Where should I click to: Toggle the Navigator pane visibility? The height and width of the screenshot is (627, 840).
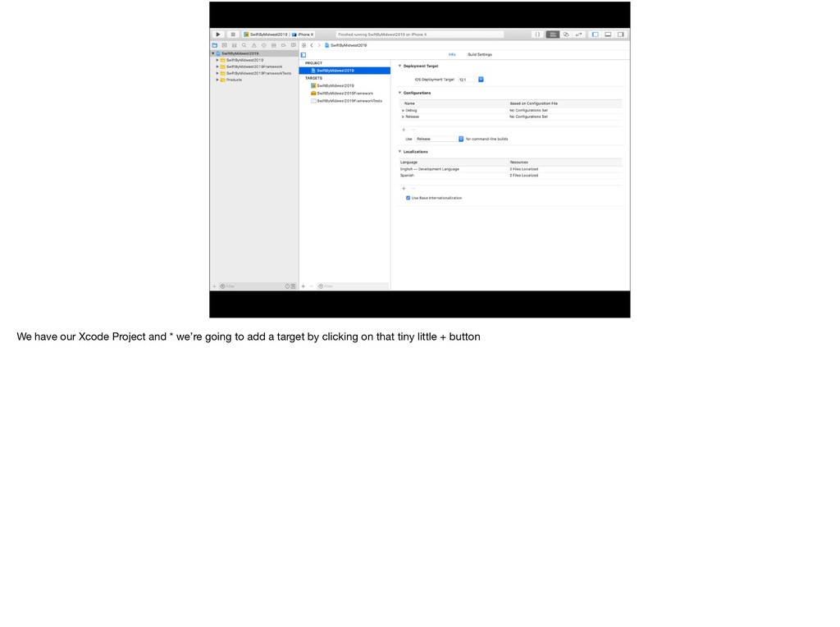pos(596,34)
